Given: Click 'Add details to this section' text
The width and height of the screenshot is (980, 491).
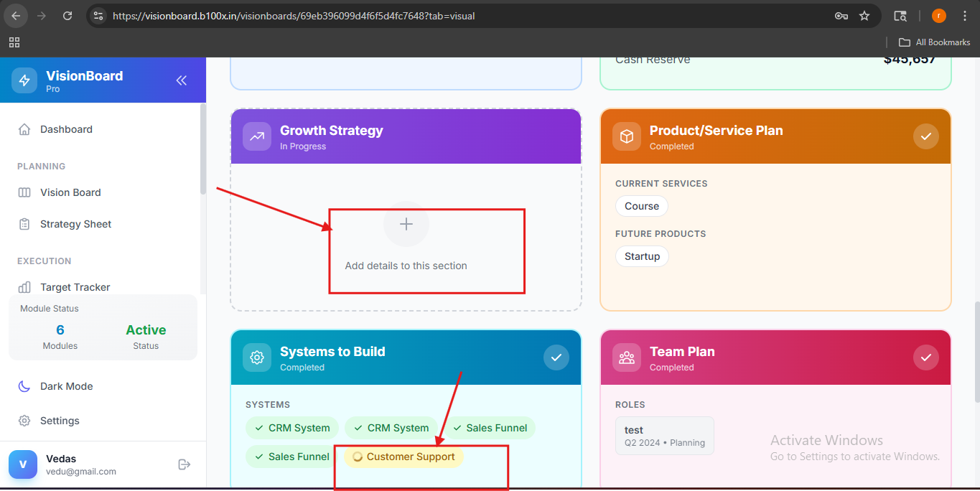Looking at the screenshot, I should (406, 266).
